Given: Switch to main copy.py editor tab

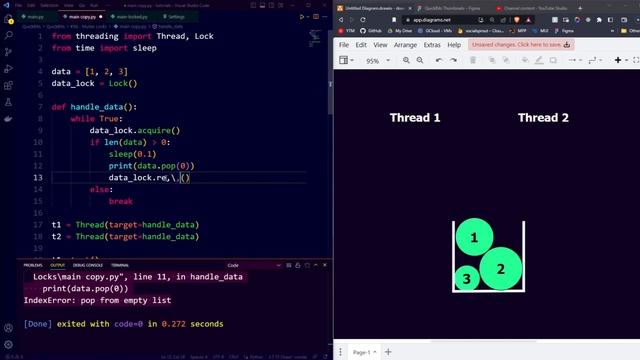Looking at the screenshot, I should pyautogui.click(x=82, y=17).
